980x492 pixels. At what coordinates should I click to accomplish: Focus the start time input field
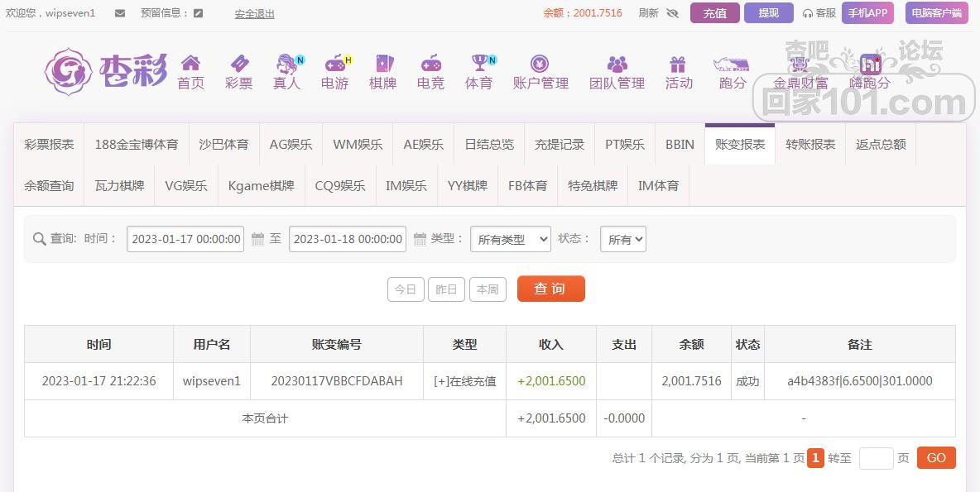pos(185,239)
